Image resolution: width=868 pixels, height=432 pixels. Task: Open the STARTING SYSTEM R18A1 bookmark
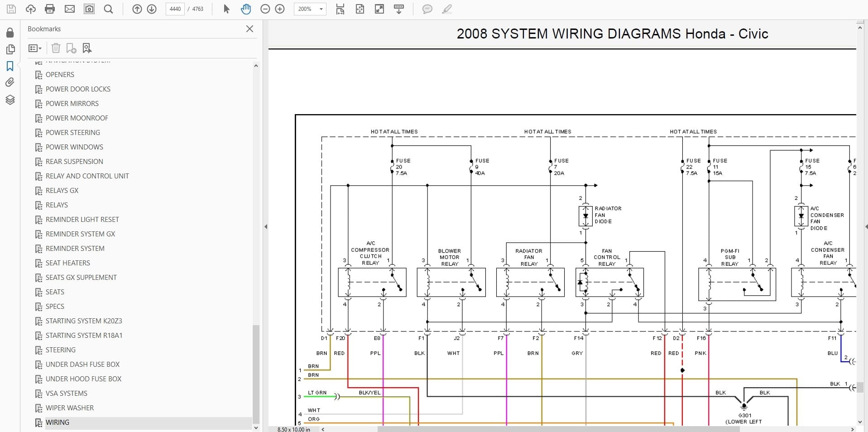84,335
